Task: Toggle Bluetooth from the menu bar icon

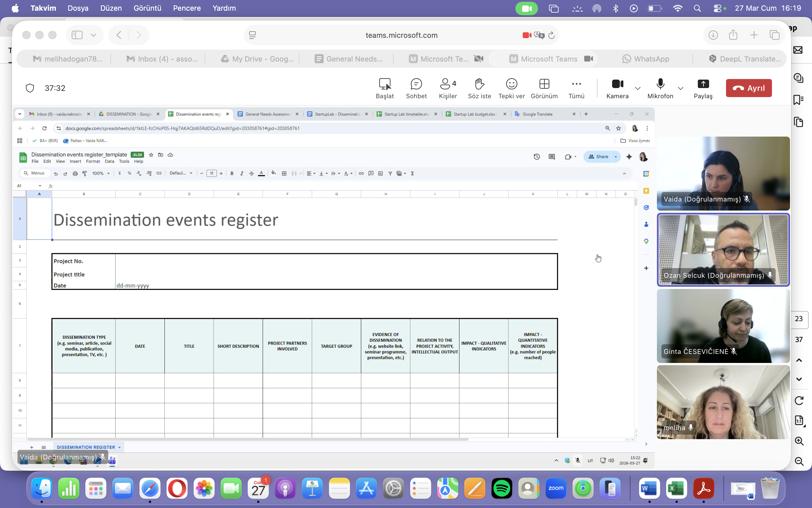Action: pos(615,8)
